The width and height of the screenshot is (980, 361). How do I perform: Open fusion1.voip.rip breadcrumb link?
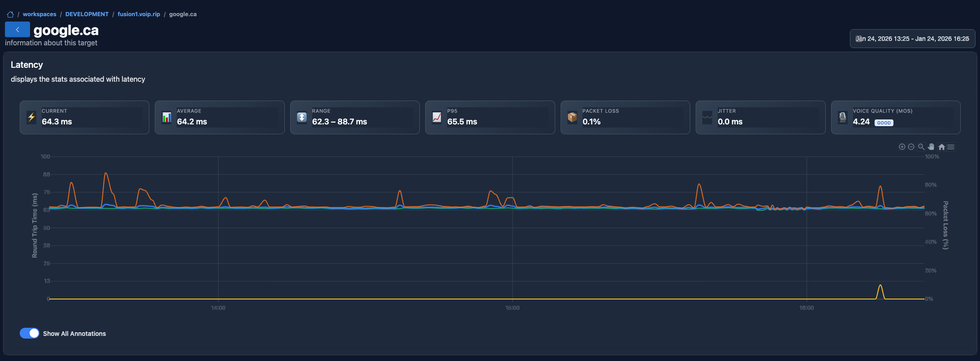139,14
